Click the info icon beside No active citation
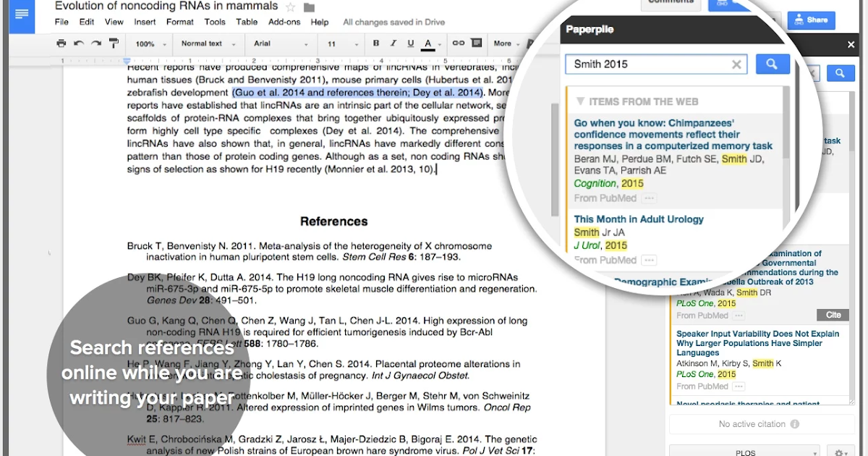Viewport: 868px width, 456px height. 795,424
